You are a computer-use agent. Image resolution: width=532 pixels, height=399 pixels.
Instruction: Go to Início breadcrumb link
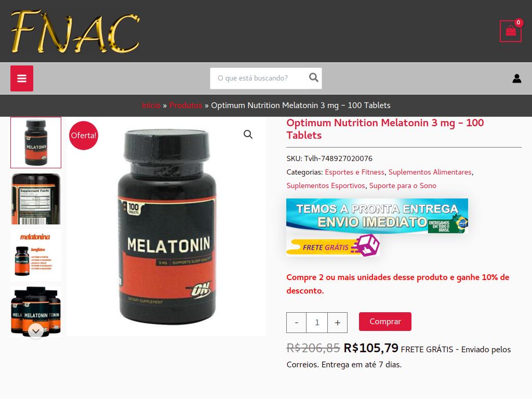tap(151, 105)
